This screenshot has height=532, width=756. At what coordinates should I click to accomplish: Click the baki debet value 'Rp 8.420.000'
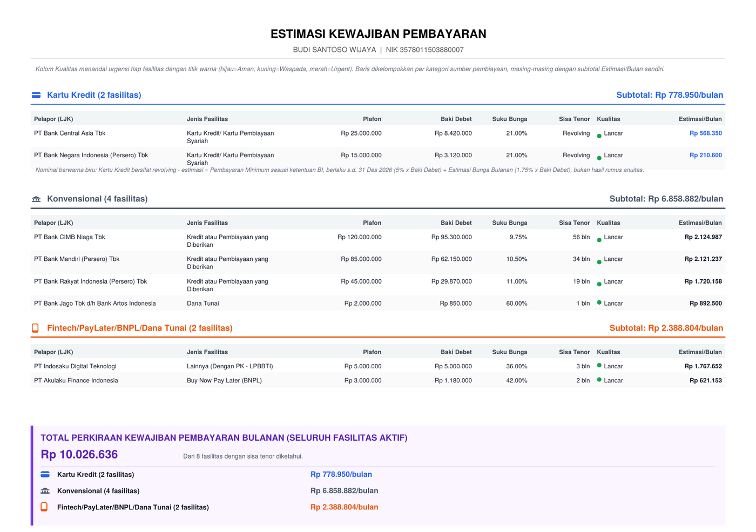[453, 133]
